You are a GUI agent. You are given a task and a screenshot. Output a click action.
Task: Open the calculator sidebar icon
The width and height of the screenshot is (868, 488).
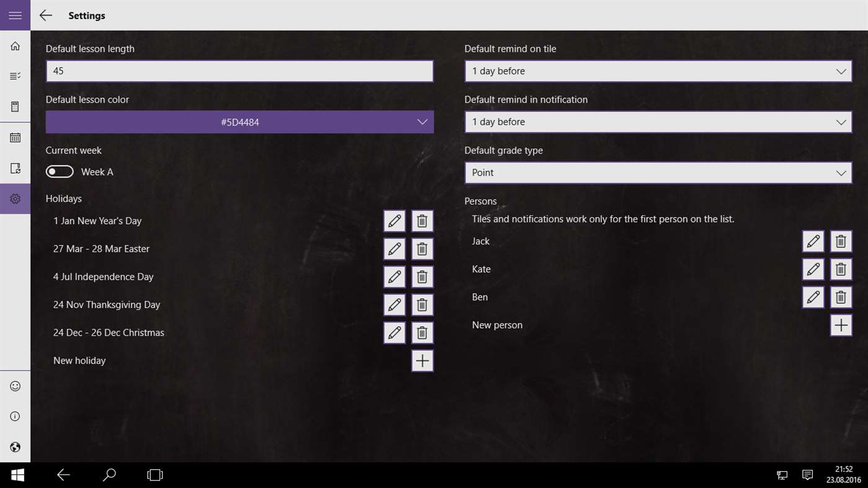15,107
